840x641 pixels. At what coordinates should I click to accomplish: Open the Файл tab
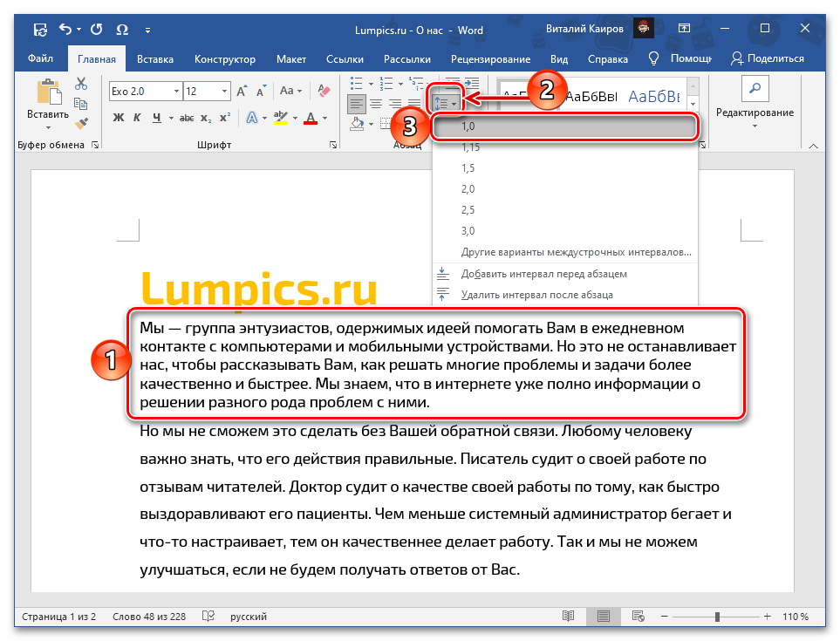40,58
